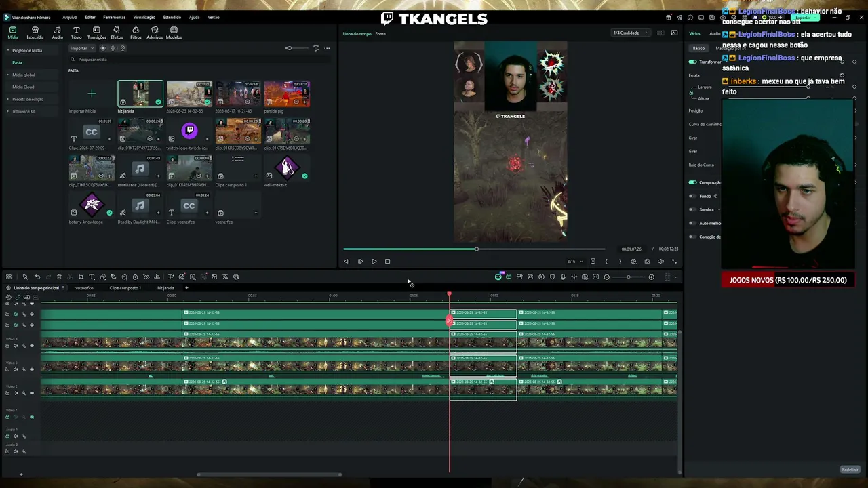Viewport: 868px width, 488px height.
Task: Play the preview video
Action: point(374,261)
